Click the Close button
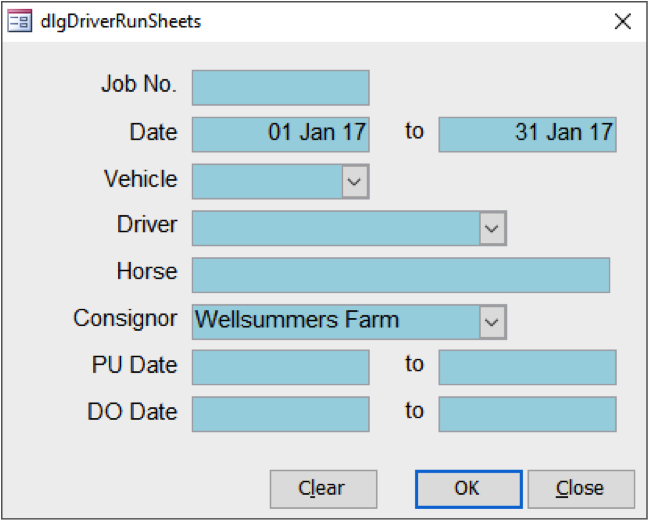649x521 pixels. point(581,489)
